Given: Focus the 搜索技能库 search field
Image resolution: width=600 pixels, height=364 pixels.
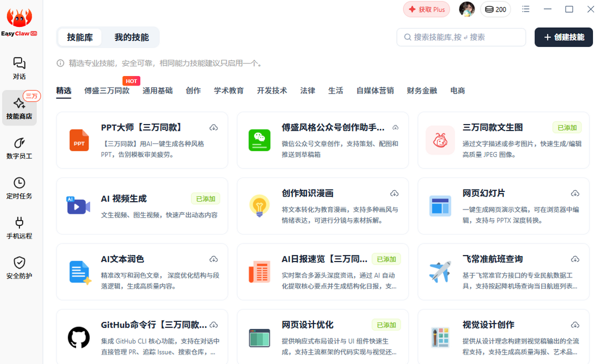Looking at the screenshot, I should (461, 37).
